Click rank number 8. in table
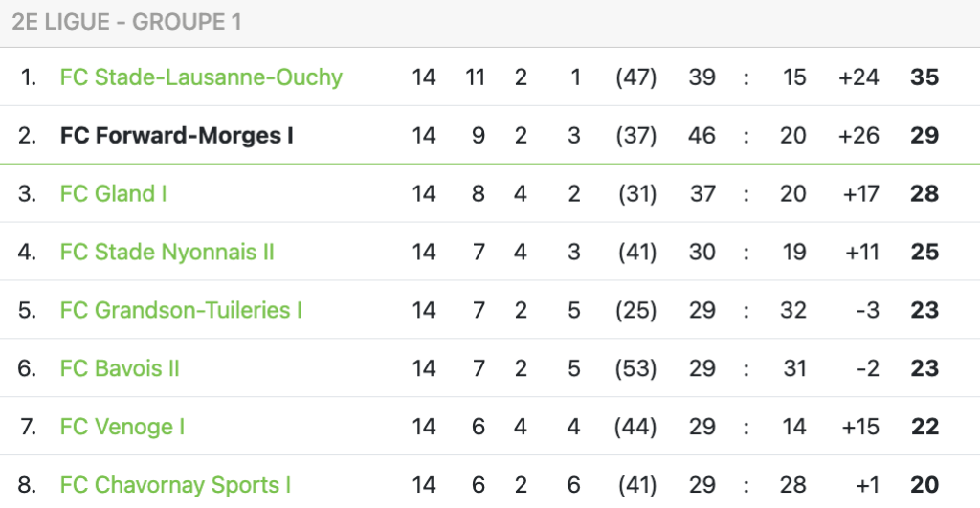Image resolution: width=980 pixels, height=508 pixels. [x=27, y=484]
